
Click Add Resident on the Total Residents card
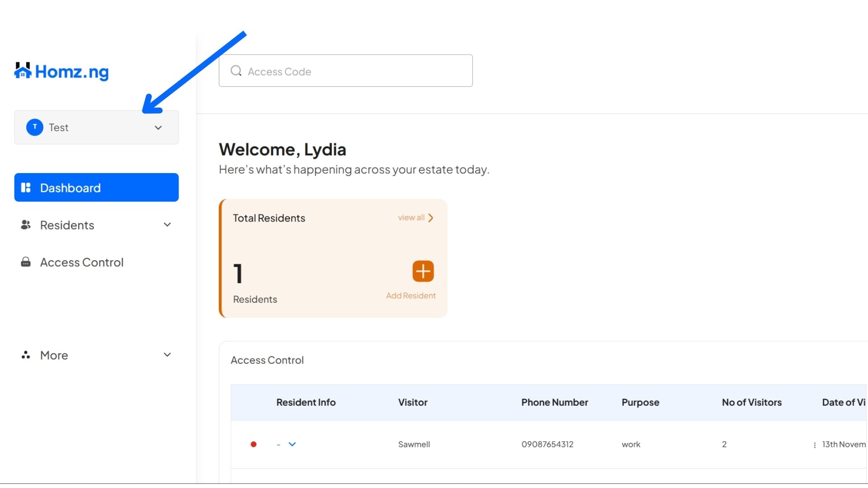click(x=410, y=296)
